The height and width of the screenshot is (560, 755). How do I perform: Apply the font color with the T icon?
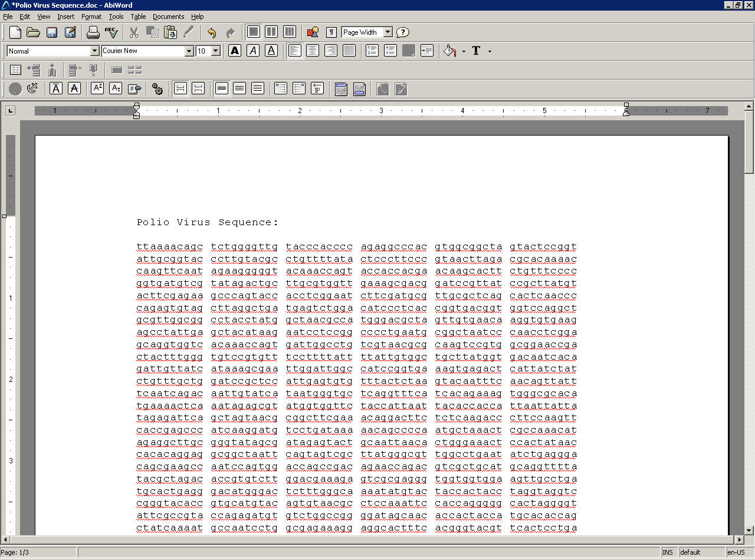[x=476, y=51]
